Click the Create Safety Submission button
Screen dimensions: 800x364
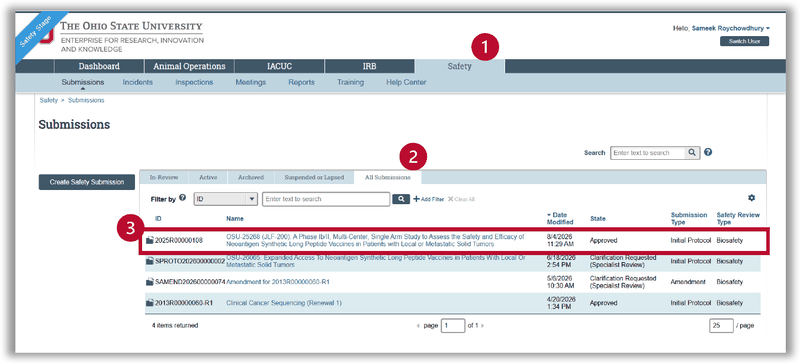[87, 182]
